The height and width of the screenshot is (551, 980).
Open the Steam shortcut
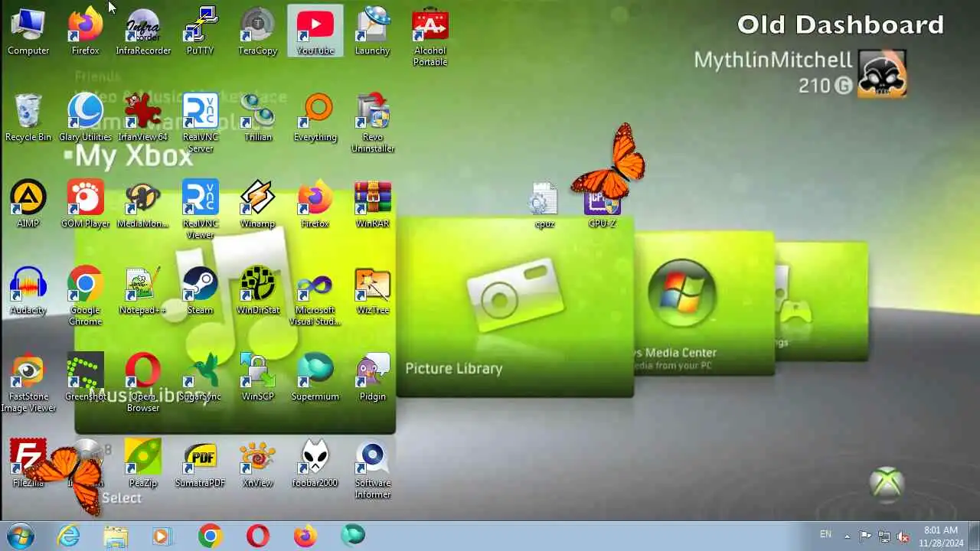[x=201, y=292]
